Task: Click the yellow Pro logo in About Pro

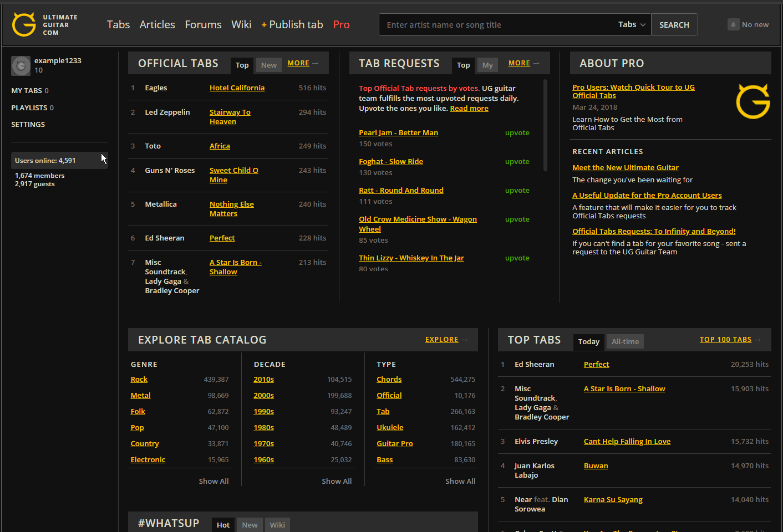Action: tap(753, 101)
